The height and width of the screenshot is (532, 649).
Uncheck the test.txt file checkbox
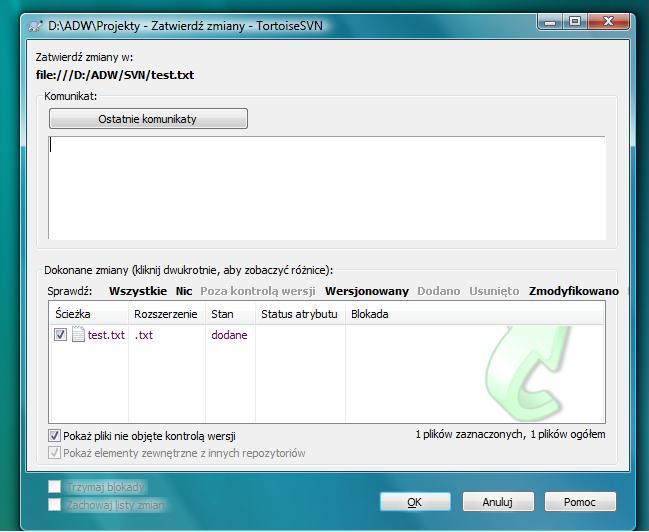pyautogui.click(x=60, y=334)
